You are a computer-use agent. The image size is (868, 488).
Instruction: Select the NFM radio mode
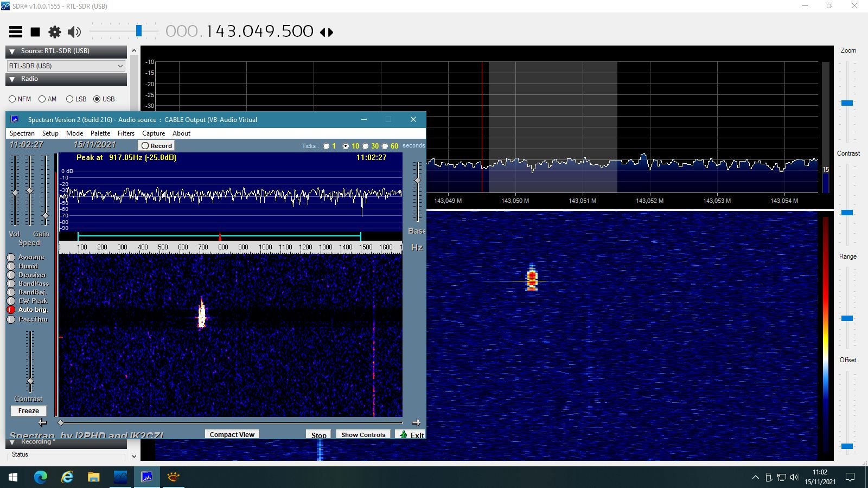[x=12, y=99]
